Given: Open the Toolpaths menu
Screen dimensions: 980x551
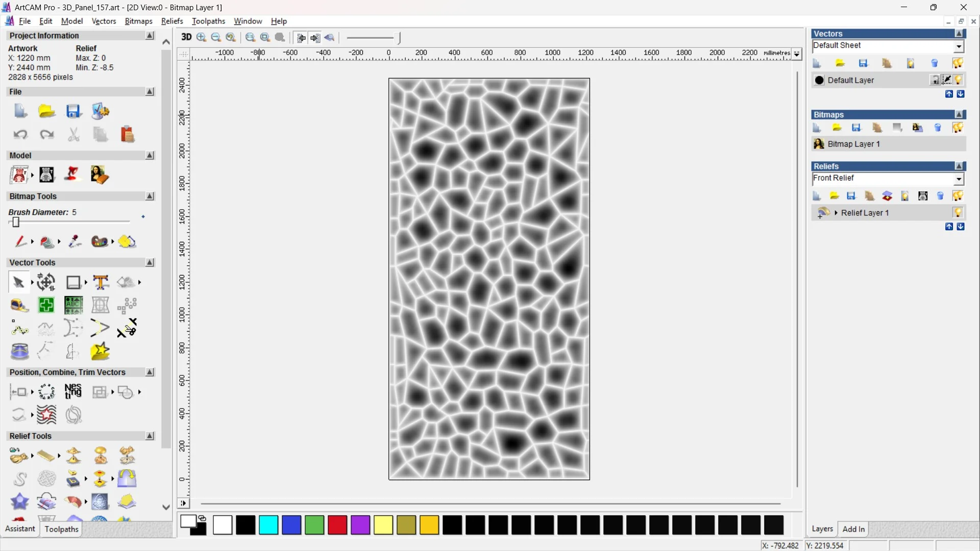Looking at the screenshot, I should click(x=208, y=21).
